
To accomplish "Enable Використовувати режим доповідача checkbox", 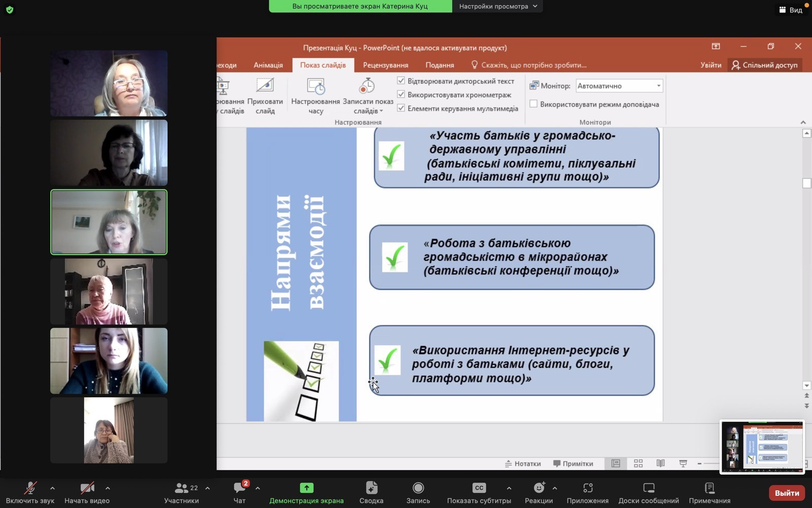I will [x=533, y=104].
